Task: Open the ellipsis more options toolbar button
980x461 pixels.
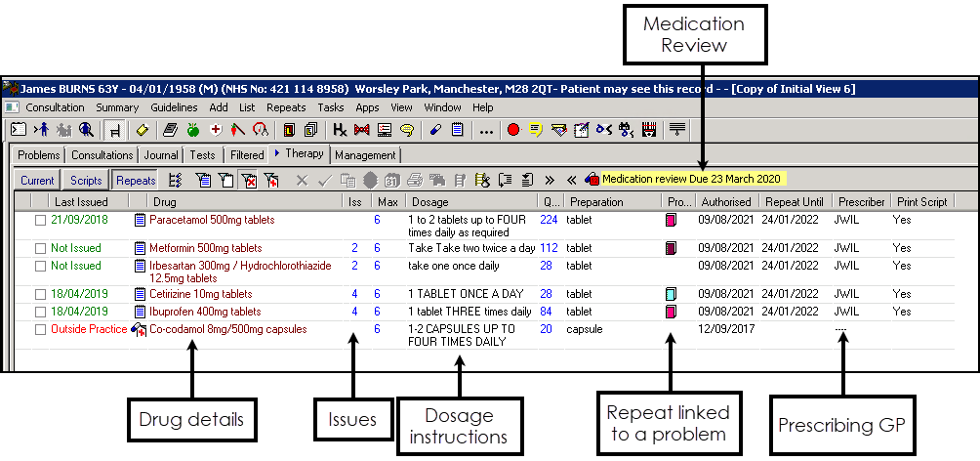Action: tap(487, 129)
